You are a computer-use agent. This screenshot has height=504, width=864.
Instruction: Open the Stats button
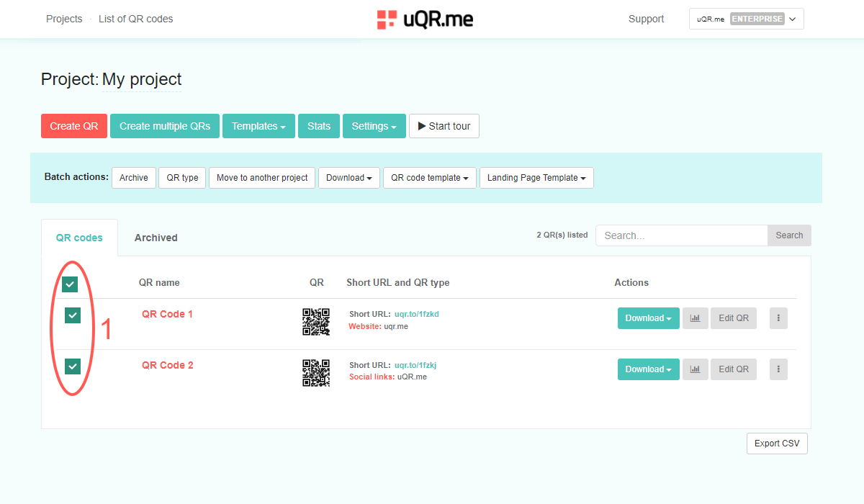(x=319, y=126)
